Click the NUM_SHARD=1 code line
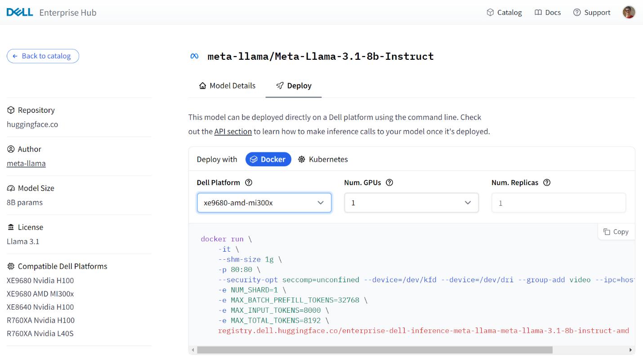 [x=252, y=290]
